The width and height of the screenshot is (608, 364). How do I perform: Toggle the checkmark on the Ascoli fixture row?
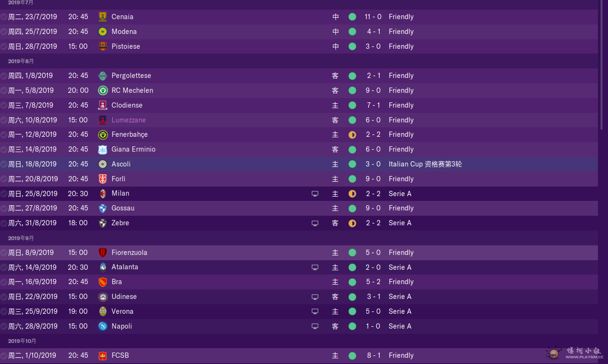point(4,164)
